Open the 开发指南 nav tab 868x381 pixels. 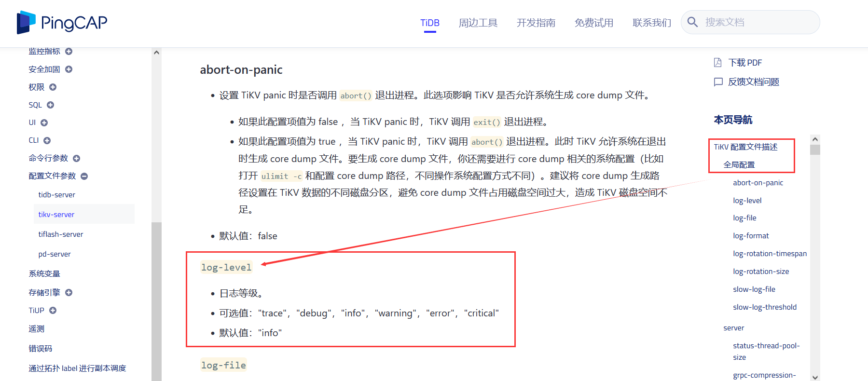pos(536,23)
